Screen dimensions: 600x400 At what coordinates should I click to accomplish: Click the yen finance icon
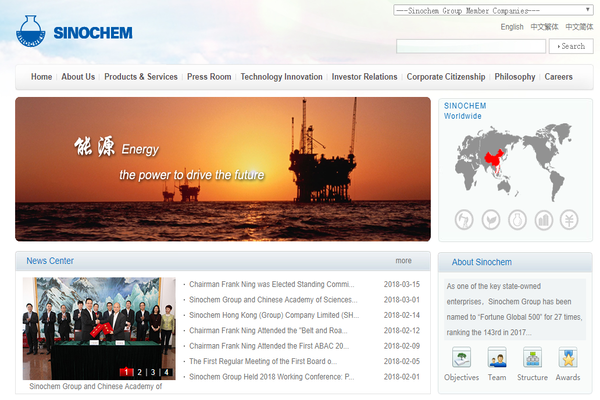tap(569, 219)
